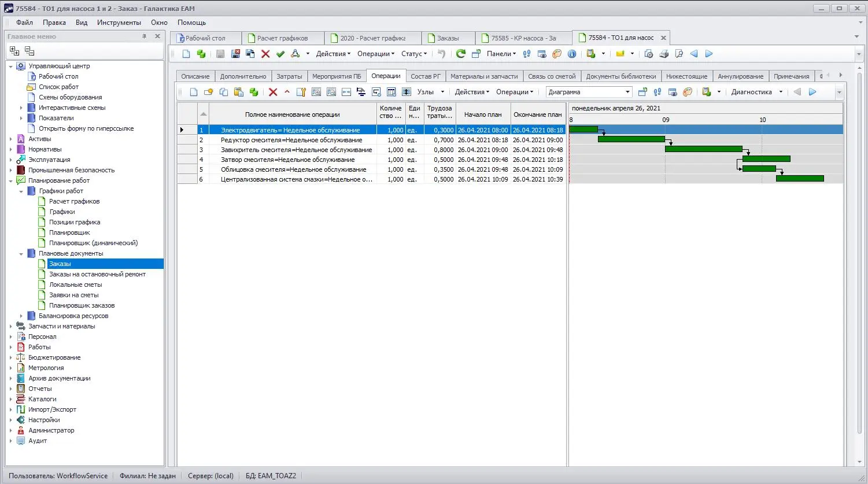Image resolution: width=868 pixels, height=484 pixels.
Task: Select Планировщик заказов in the tree
Action: click(x=82, y=305)
